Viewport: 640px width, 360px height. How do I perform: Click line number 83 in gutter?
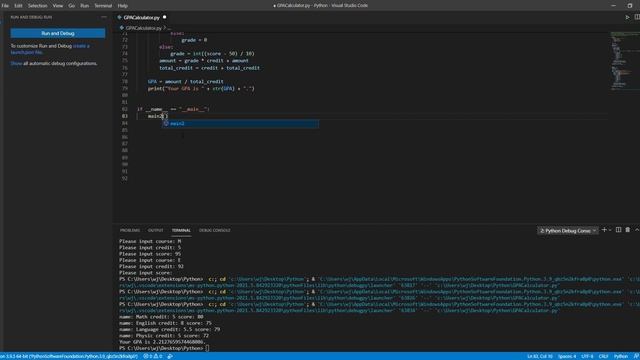pos(124,116)
